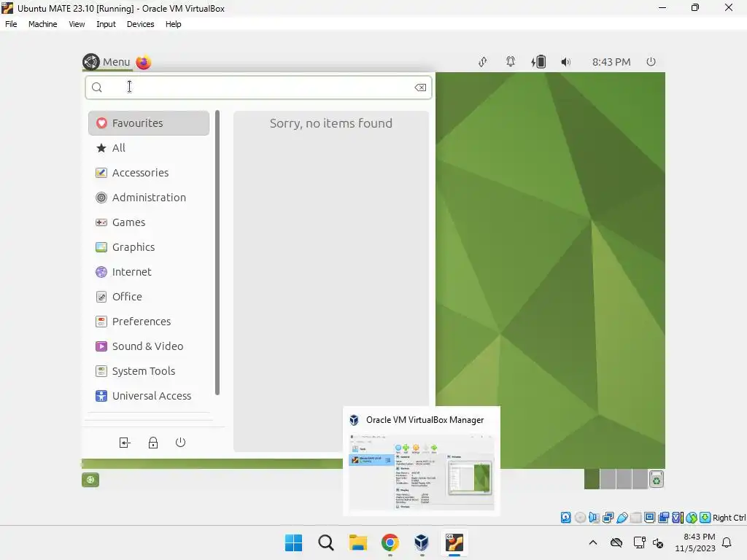
Task: Open the Windows Start menu
Action: (293, 542)
